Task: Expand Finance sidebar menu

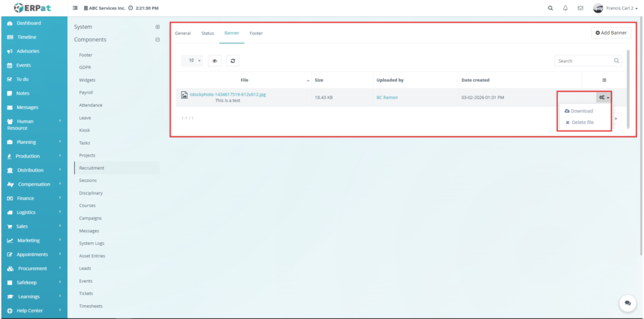Action: click(x=34, y=198)
